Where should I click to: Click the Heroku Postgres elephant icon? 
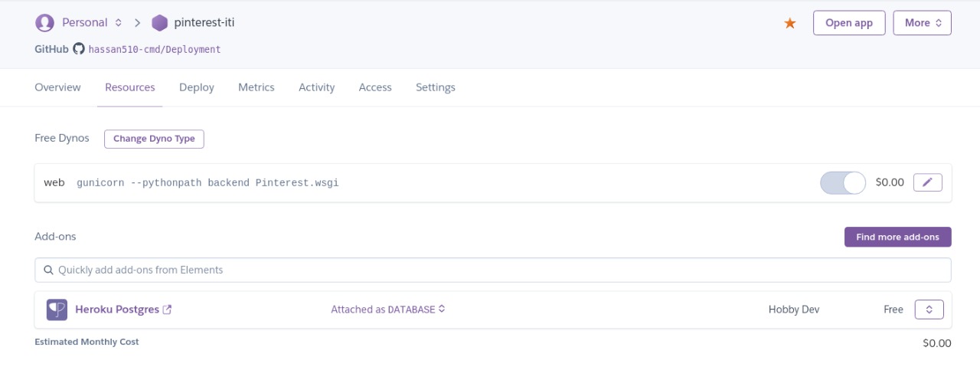[x=57, y=310]
